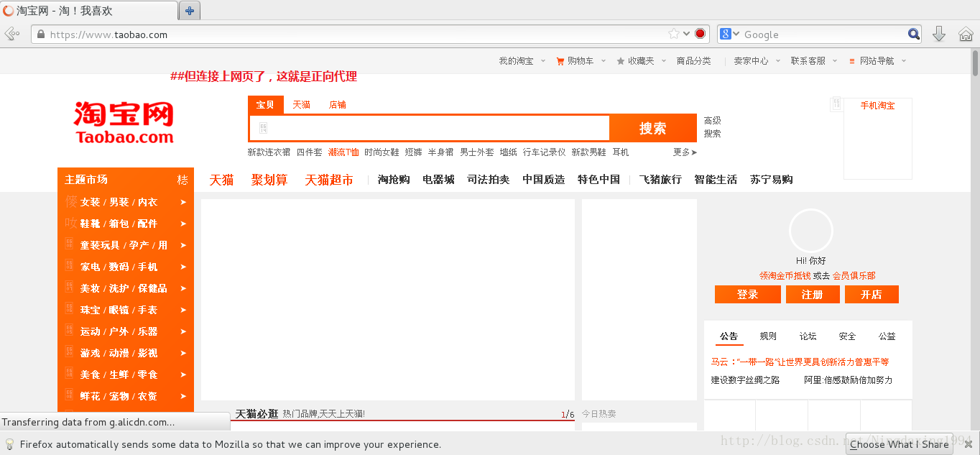Image resolution: width=980 pixels, height=455 pixels.
Task: Open the 高级搜索 advanced search link
Action: click(712, 127)
